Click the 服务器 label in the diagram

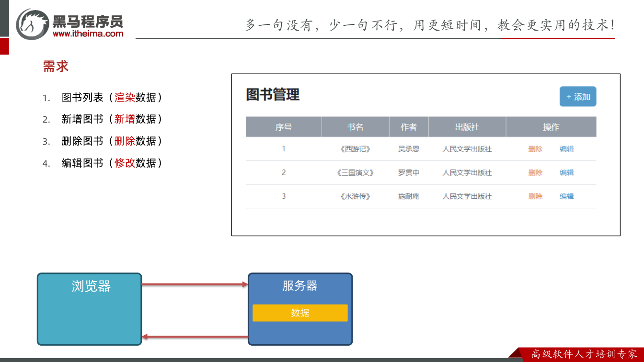click(x=300, y=286)
